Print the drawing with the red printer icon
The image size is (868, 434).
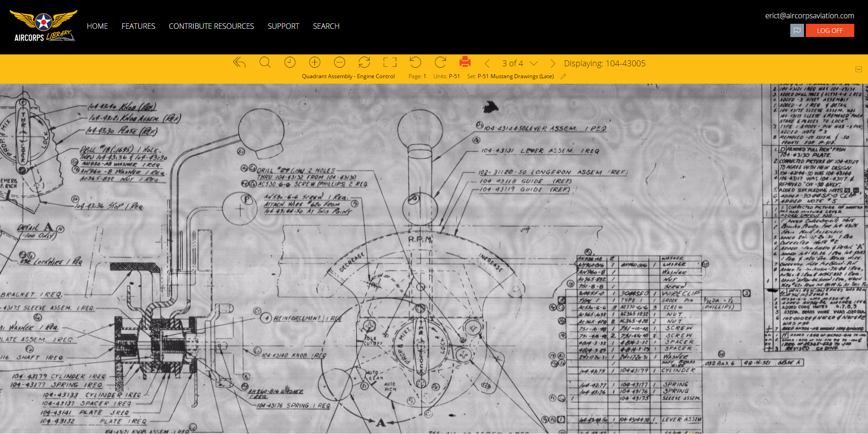click(x=465, y=62)
